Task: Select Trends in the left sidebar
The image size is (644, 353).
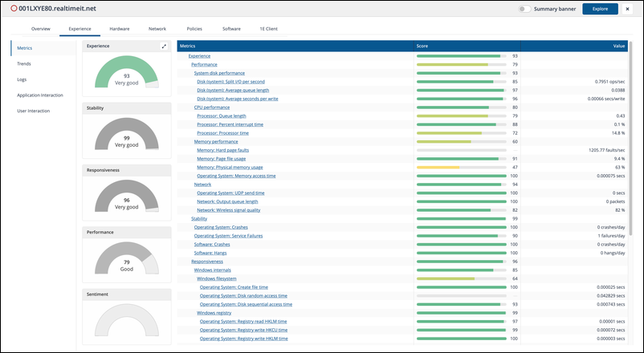Action: point(24,63)
